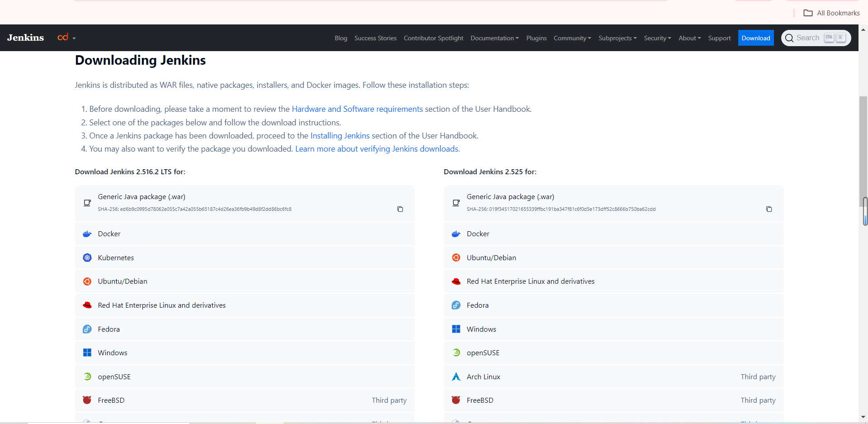Click the Docker whale icon under LTS
The image size is (868, 424).
[87, 234]
